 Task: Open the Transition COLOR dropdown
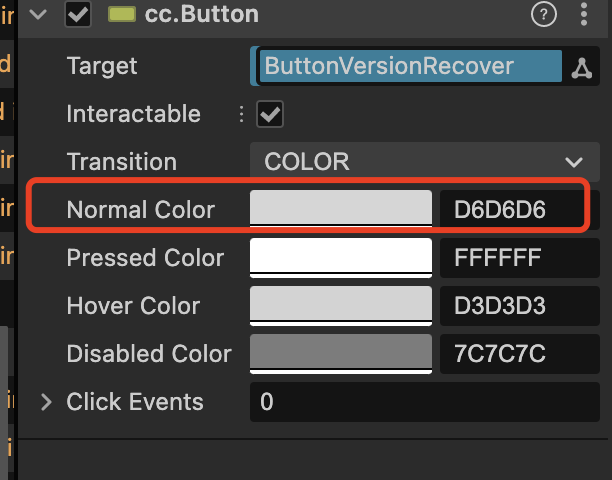(424, 162)
